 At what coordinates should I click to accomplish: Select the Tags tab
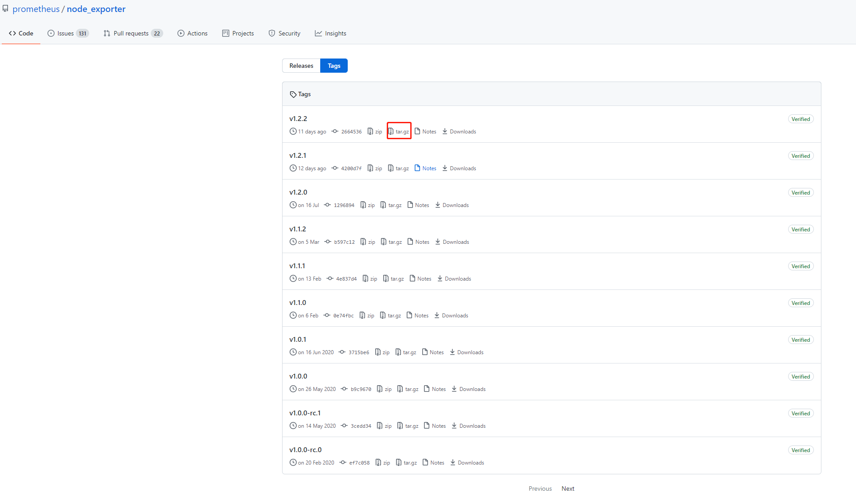[x=334, y=66]
